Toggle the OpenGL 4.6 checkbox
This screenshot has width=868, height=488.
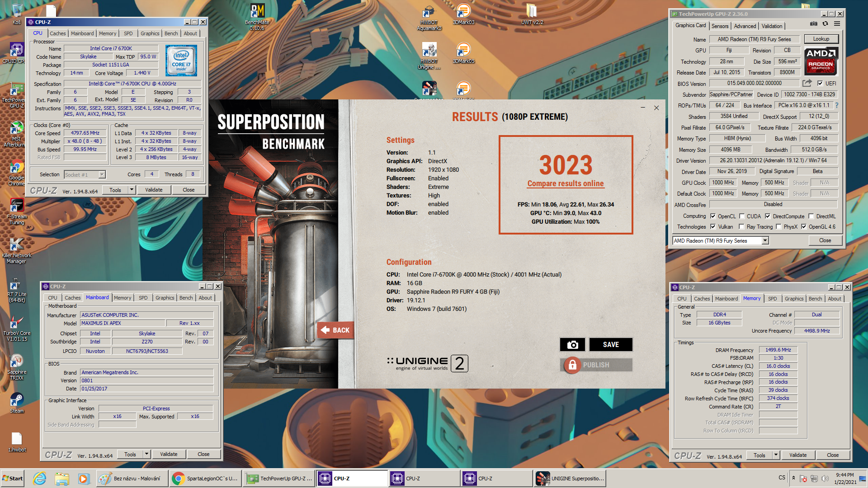(x=804, y=226)
